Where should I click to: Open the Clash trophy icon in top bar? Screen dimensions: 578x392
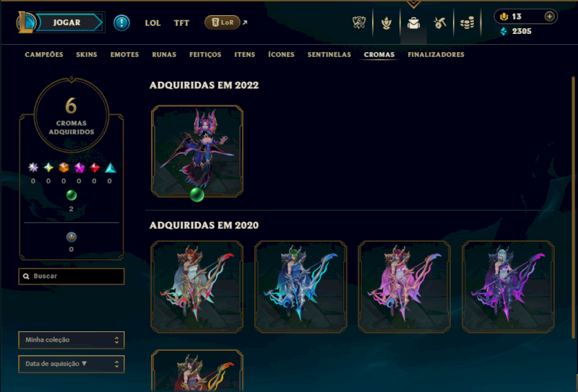(x=359, y=23)
